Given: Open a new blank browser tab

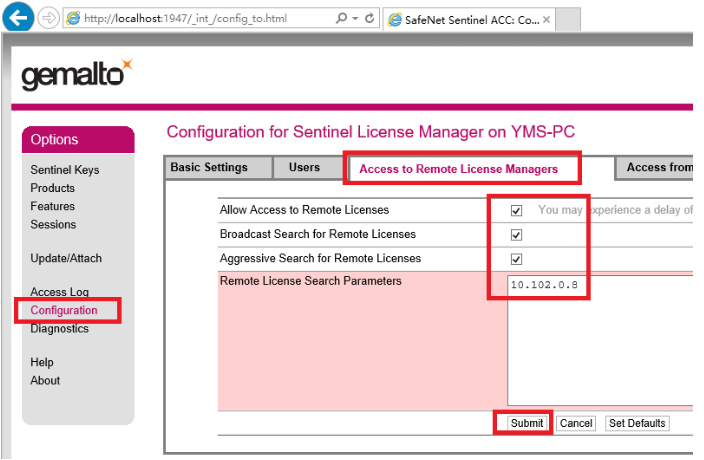Looking at the screenshot, I should (x=568, y=19).
